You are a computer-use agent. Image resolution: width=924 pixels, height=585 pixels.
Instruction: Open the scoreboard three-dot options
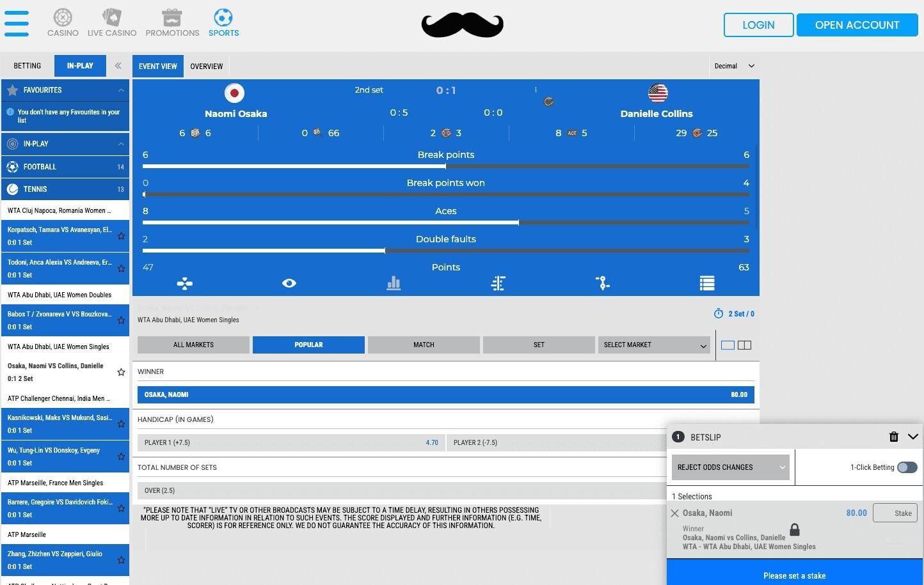[x=536, y=90]
